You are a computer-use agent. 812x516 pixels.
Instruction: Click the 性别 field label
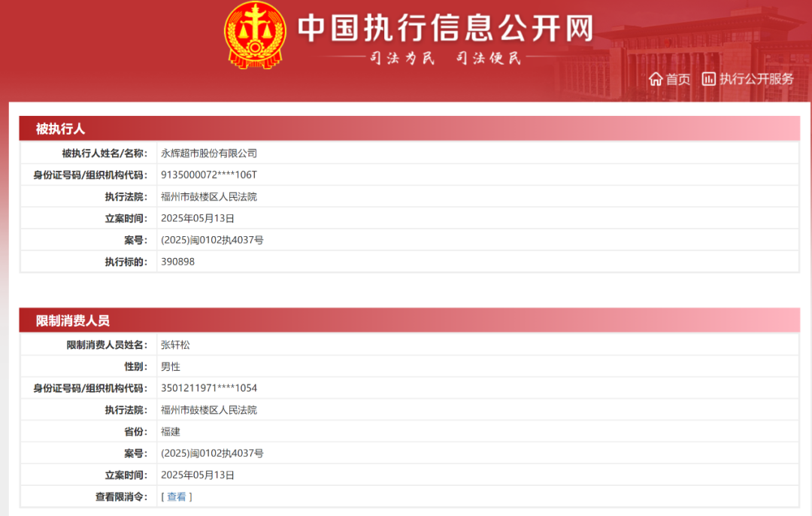coord(135,367)
